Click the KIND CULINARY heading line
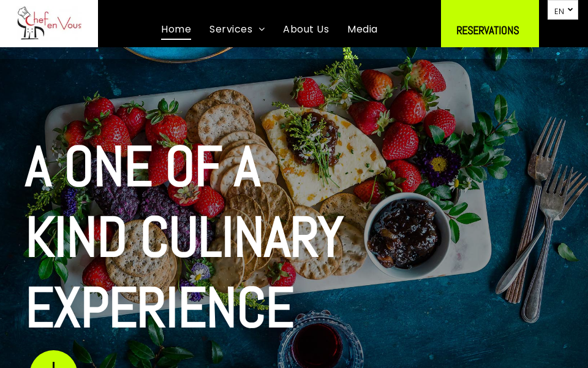Viewport: 588px width, 368px height. click(185, 237)
